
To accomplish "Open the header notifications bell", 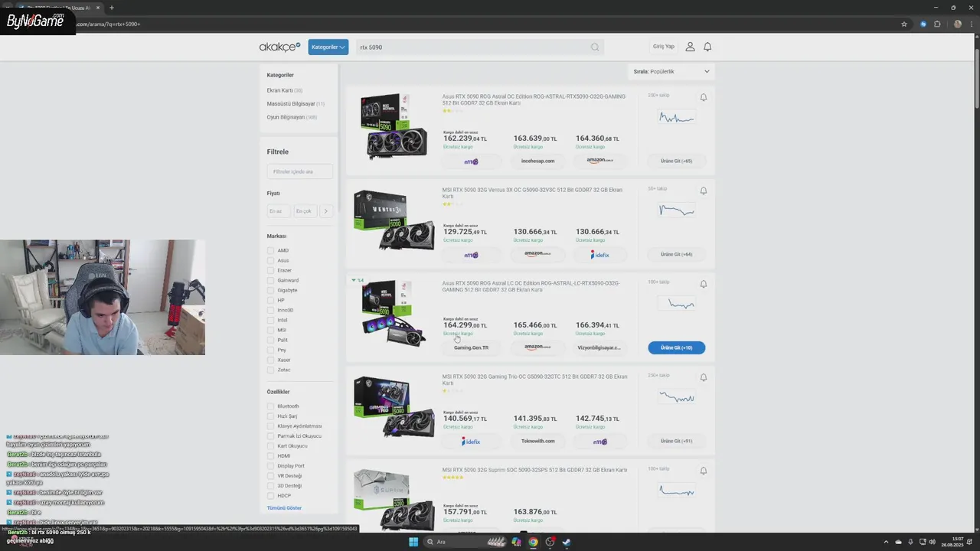I will point(707,47).
